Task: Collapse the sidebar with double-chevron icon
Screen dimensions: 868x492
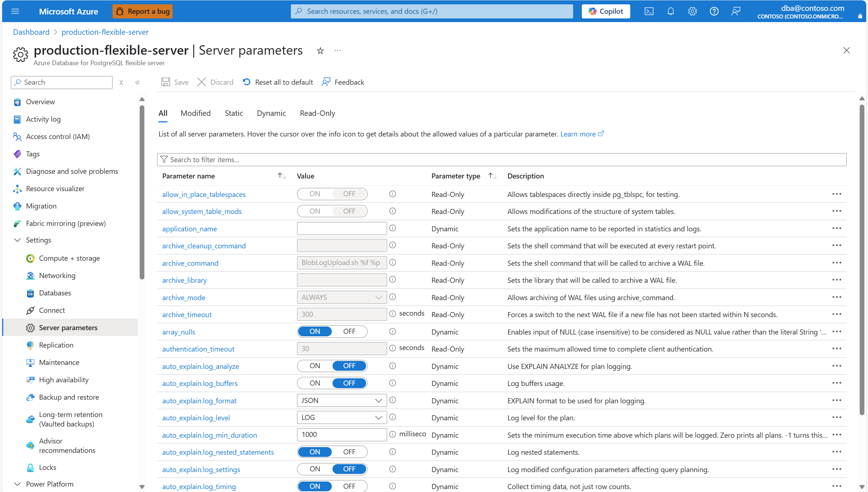Action: pos(137,83)
